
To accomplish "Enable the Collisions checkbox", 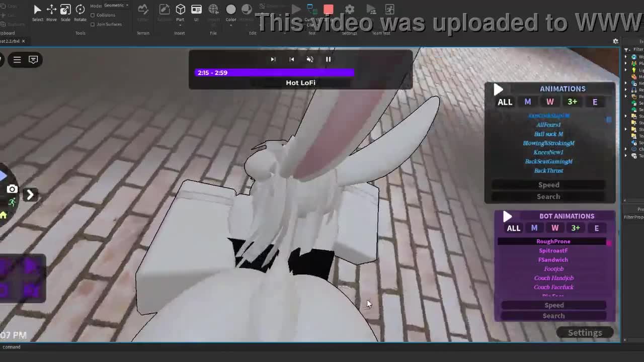I will click(x=93, y=15).
